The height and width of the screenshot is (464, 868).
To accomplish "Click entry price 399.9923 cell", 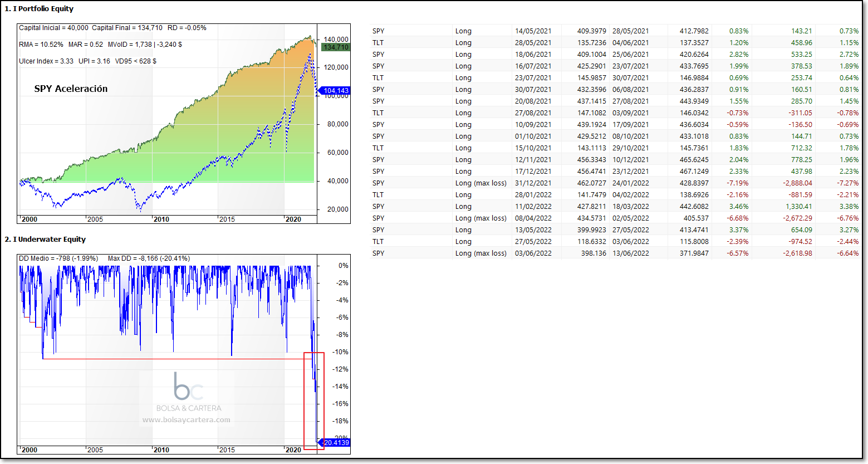I will [x=592, y=230].
